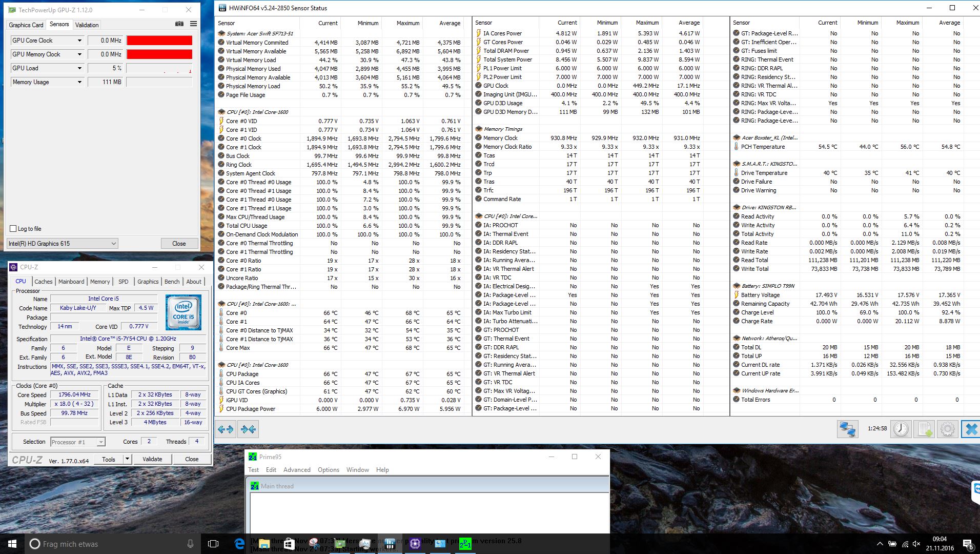This screenshot has height=554, width=980.
Task: Switch to the Graphics Card tab in GPU-Z
Action: click(26, 25)
